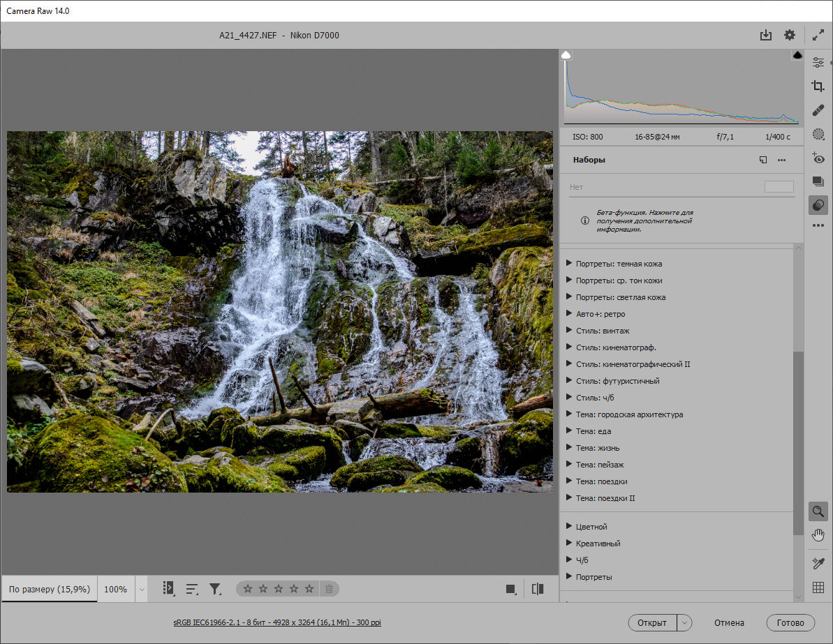Toggle before/after comparison view
The image size is (833, 644).
coord(537,589)
